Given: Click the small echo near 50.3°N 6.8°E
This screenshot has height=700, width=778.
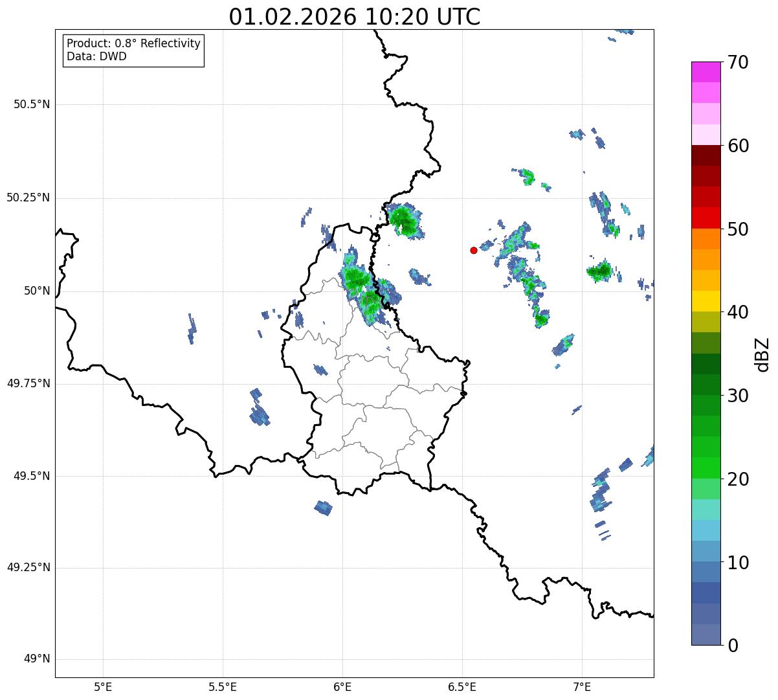Looking at the screenshot, I should click(x=528, y=176).
